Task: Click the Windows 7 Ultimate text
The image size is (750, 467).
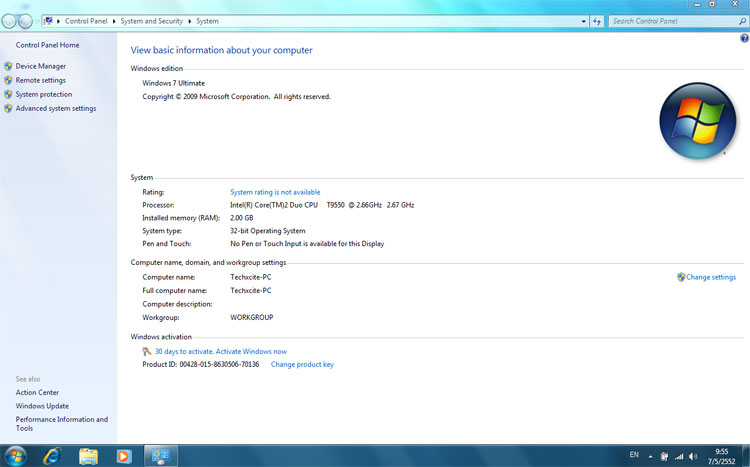Action: click(x=173, y=83)
